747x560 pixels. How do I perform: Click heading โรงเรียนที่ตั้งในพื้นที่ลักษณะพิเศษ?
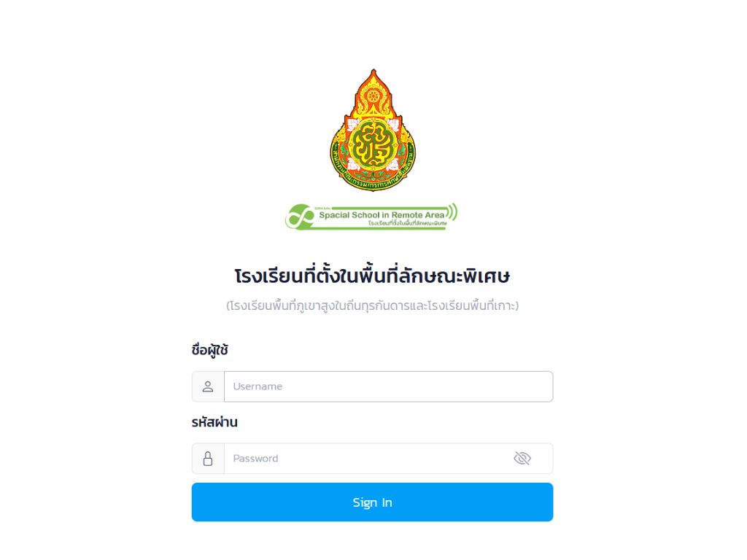(x=372, y=276)
